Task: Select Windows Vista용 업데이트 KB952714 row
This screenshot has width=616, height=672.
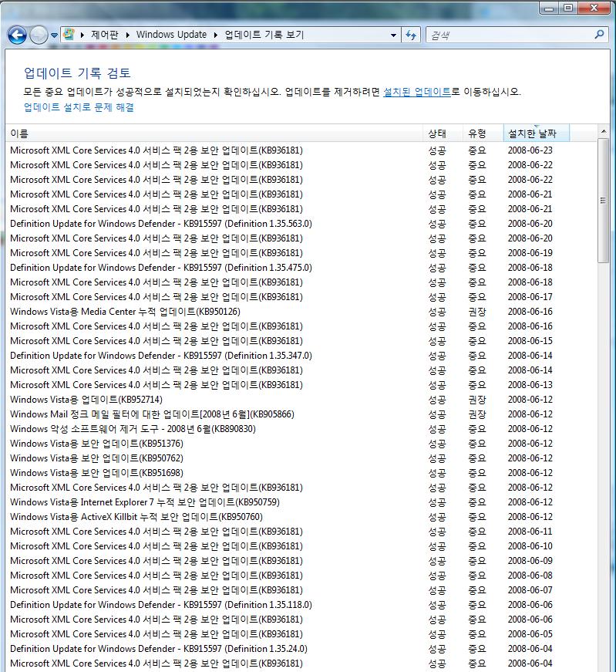Action: (x=300, y=400)
